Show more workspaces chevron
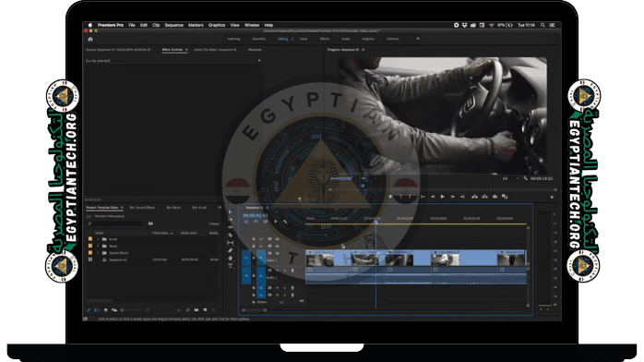The image size is (644, 362). point(418,39)
